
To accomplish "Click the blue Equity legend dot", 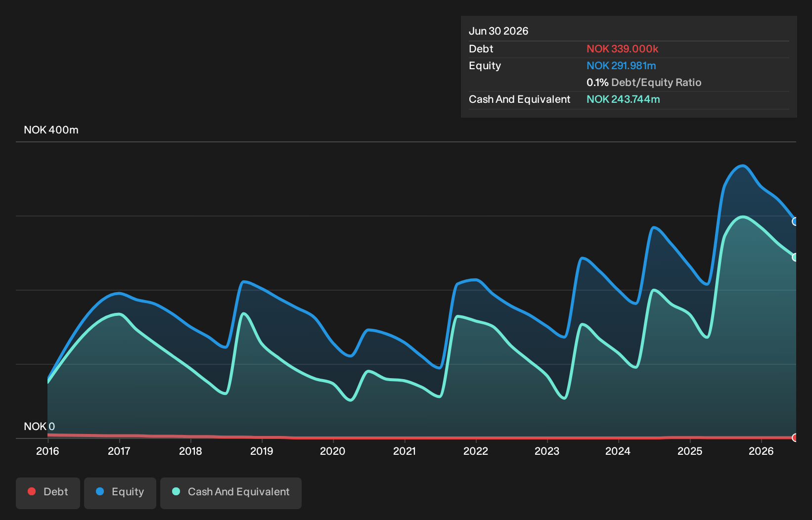I will [x=100, y=491].
